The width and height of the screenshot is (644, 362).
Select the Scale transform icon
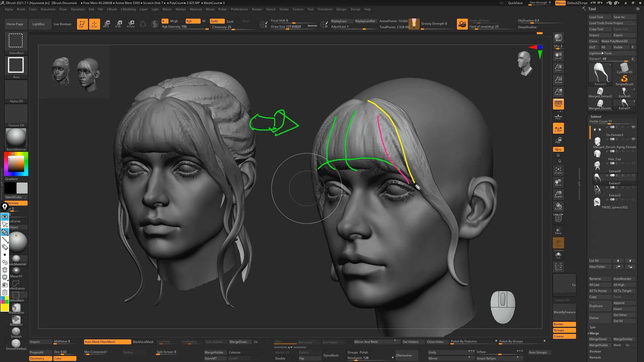pyautogui.click(x=118, y=24)
